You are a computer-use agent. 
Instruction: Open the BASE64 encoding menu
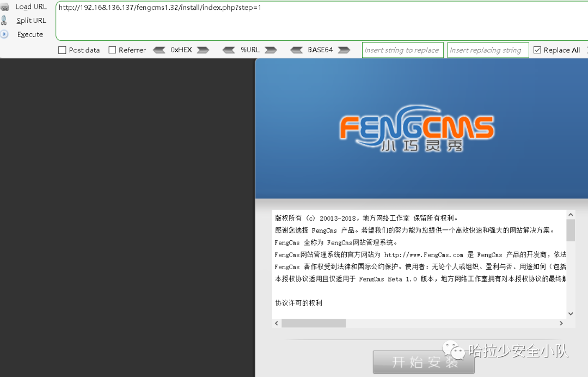click(320, 50)
